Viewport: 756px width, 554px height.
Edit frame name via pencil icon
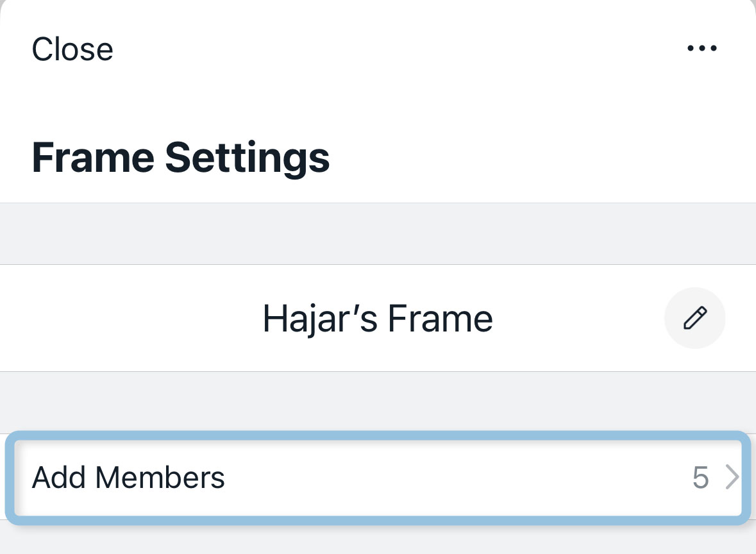point(695,318)
